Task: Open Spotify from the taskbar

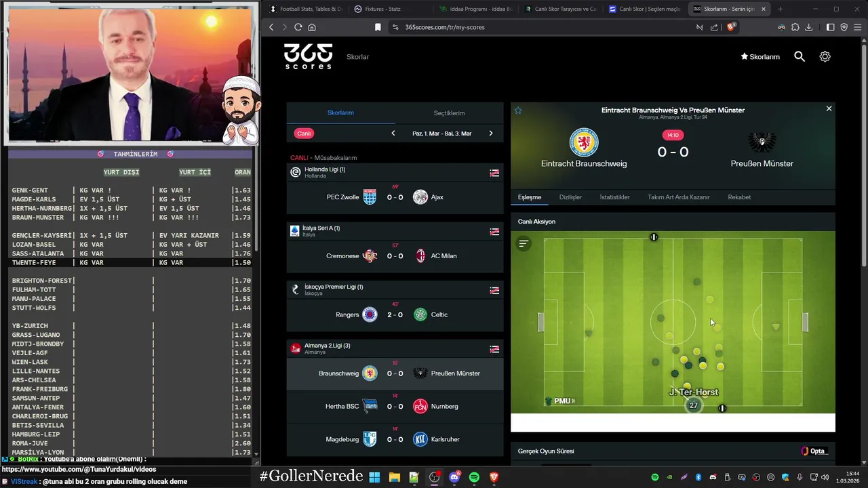Action: [474, 477]
